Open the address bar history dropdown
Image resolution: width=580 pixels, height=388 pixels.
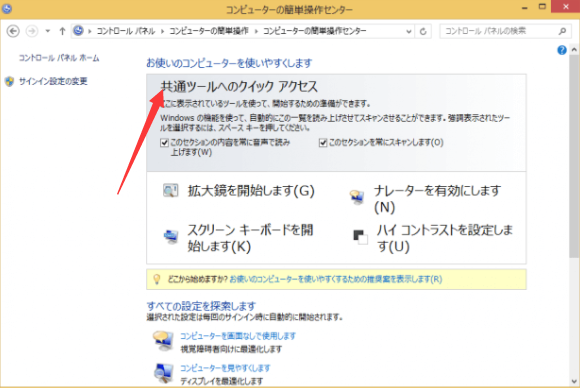tap(408, 31)
